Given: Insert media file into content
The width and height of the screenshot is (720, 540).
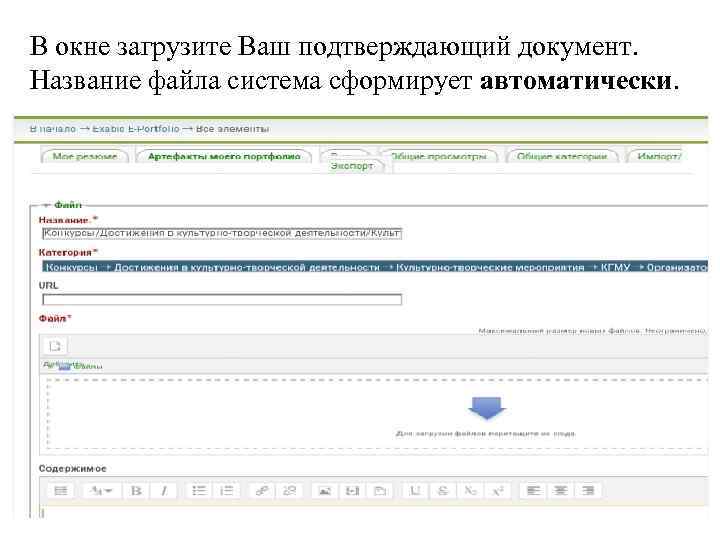Looking at the screenshot, I should (352, 490).
